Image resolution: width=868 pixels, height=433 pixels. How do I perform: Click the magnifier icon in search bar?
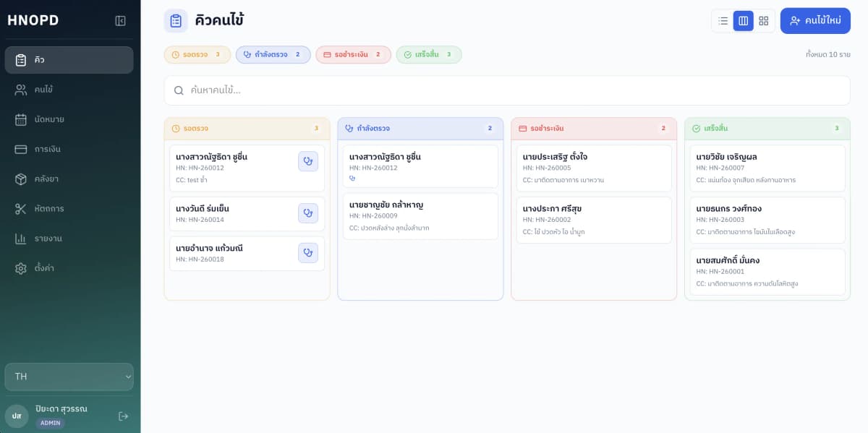point(179,90)
